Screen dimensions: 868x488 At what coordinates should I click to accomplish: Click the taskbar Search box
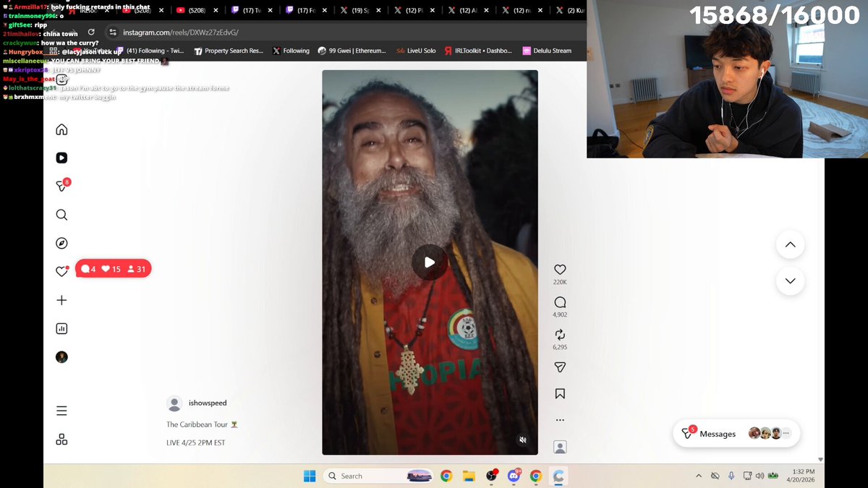click(x=377, y=476)
